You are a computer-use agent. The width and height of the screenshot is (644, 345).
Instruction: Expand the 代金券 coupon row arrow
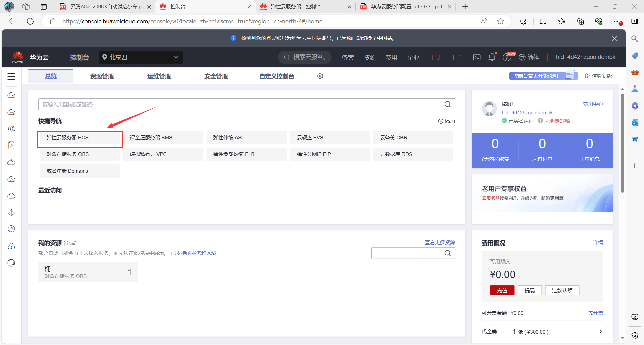(600, 332)
